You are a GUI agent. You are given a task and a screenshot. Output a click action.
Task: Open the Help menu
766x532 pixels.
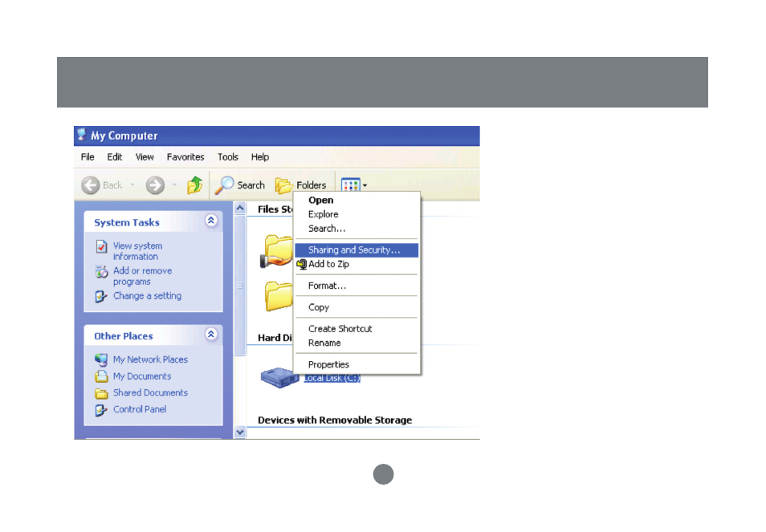pyautogui.click(x=260, y=157)
